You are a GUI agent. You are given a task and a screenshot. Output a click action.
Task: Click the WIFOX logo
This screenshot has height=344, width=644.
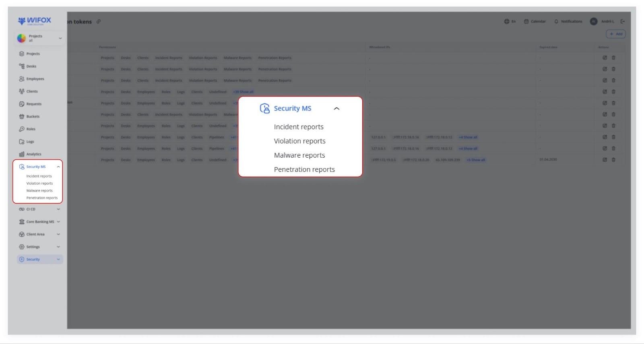tap(35, 21)
